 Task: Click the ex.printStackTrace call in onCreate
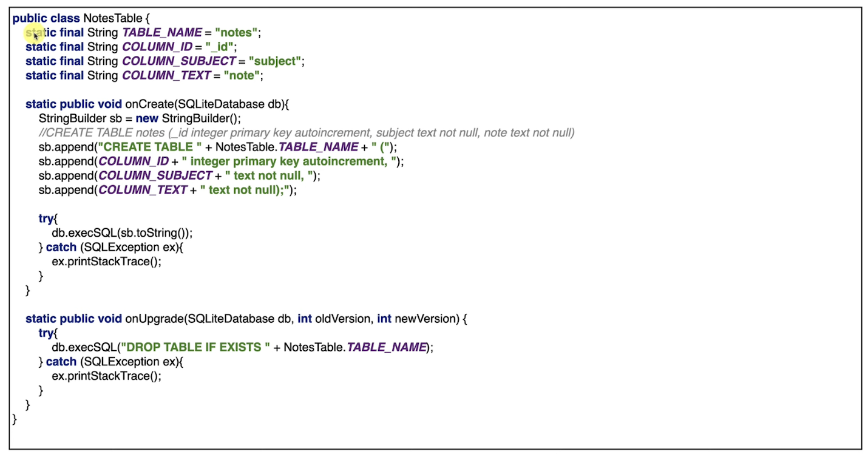coord(106,261)
